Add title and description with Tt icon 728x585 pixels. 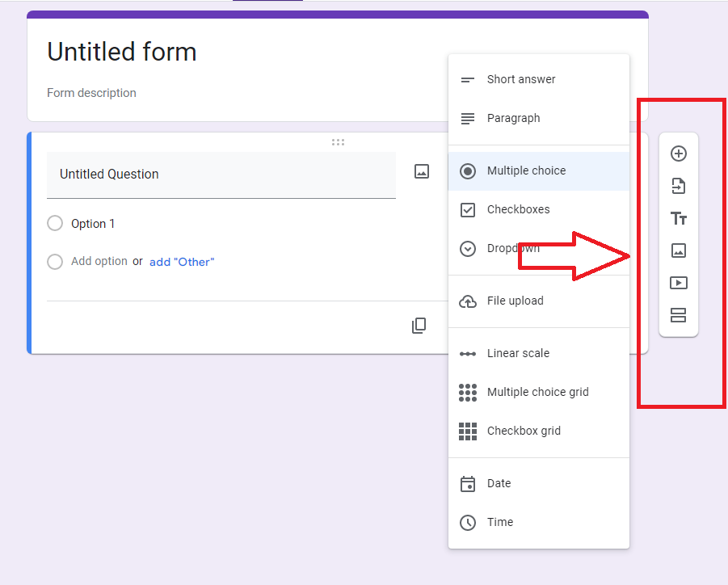tap(679, 218)
